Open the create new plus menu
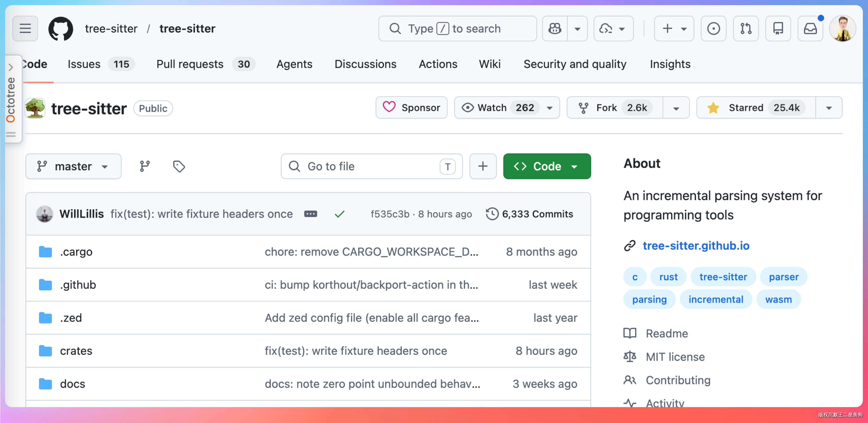This screenshot has height=423, width=868. point(674,29)
